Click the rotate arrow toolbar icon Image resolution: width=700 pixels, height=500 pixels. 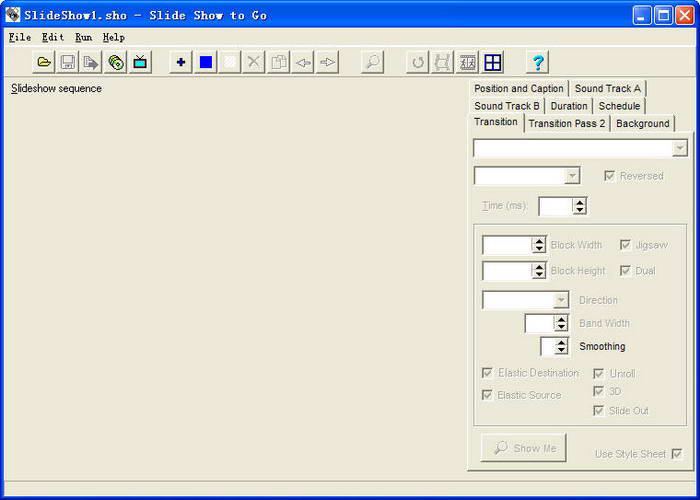click(x=418, y=62)
